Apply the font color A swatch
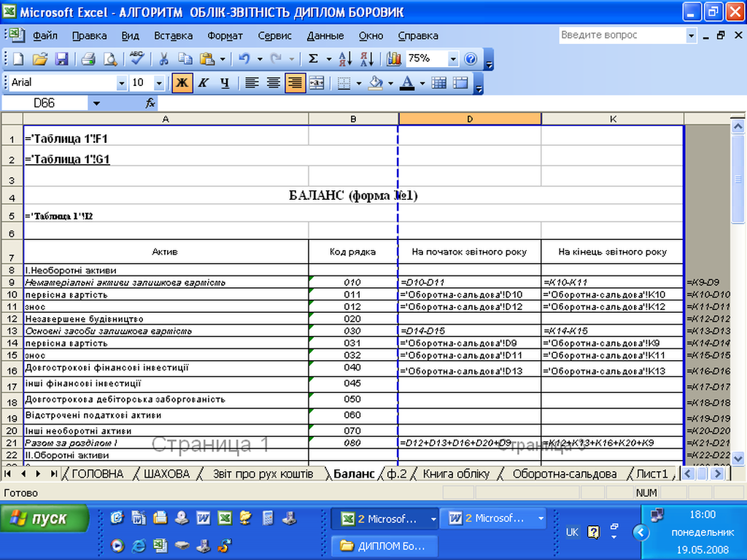Screen dimensions: 747x560 click(406, 83)
